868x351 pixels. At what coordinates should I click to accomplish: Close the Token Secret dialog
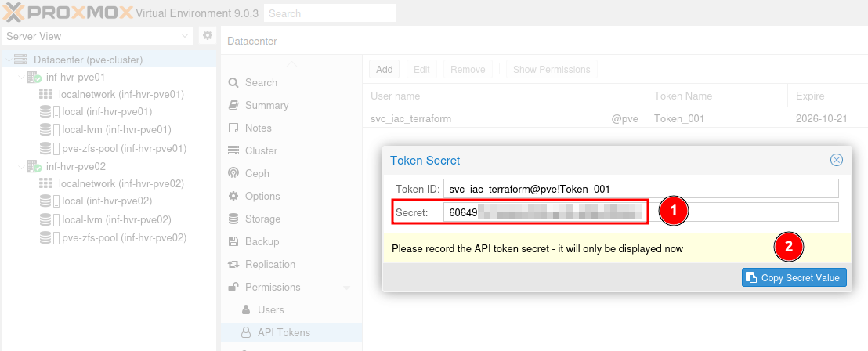(x=837, y=160)
